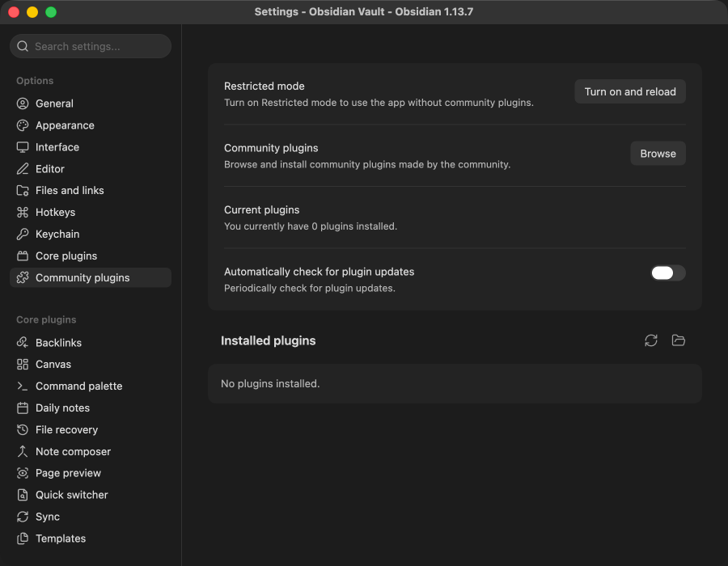Viewport: 728px width, 566px height.
Task: Close the Settings window with red button
Action: click(14, 12)
